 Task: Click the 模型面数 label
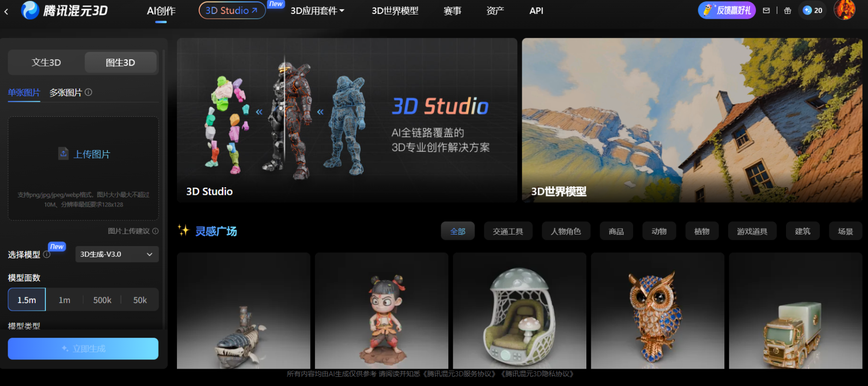click(24, 277)
